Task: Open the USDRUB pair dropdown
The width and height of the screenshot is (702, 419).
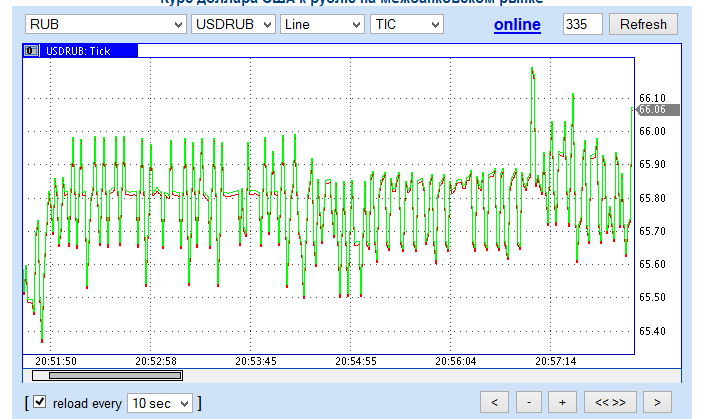Action: tap(233, 24)
